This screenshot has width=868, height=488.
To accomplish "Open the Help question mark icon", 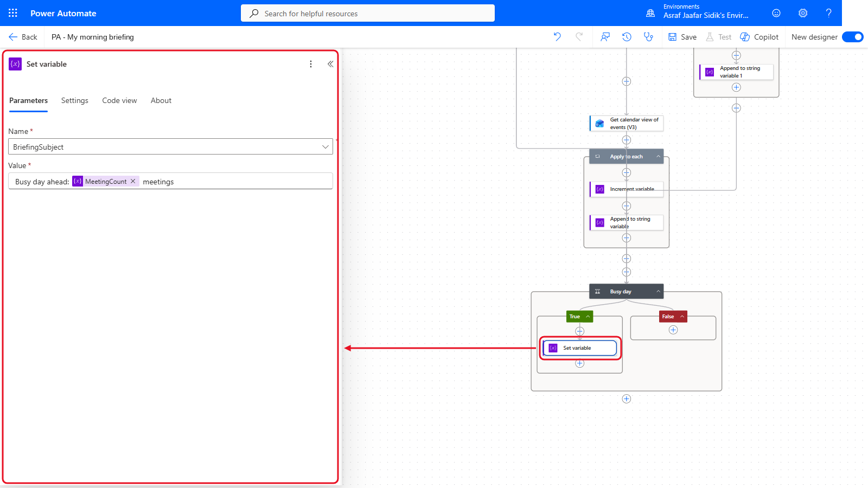I will (828, 13).
